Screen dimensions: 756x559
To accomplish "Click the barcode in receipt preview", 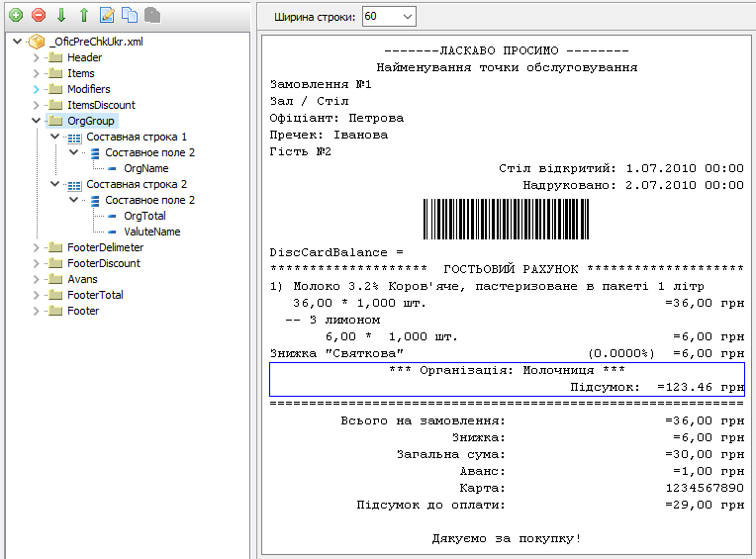I will tap(506, 220).
